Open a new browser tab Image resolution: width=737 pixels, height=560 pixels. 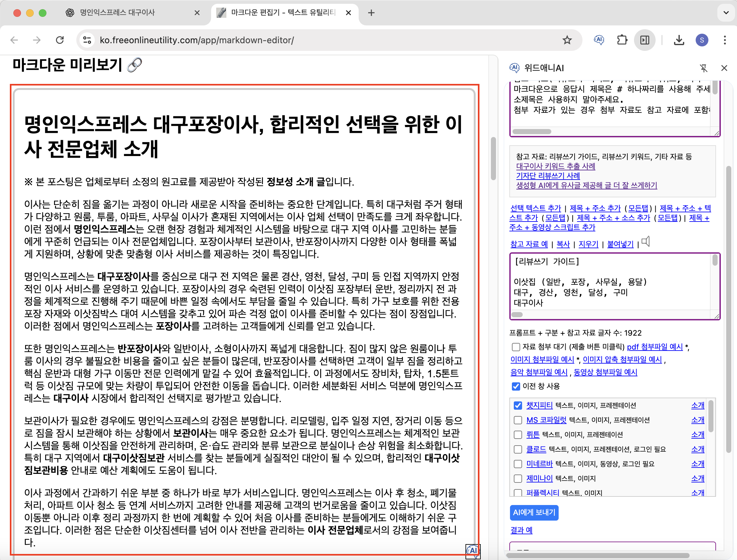click(x=371, y=13)
